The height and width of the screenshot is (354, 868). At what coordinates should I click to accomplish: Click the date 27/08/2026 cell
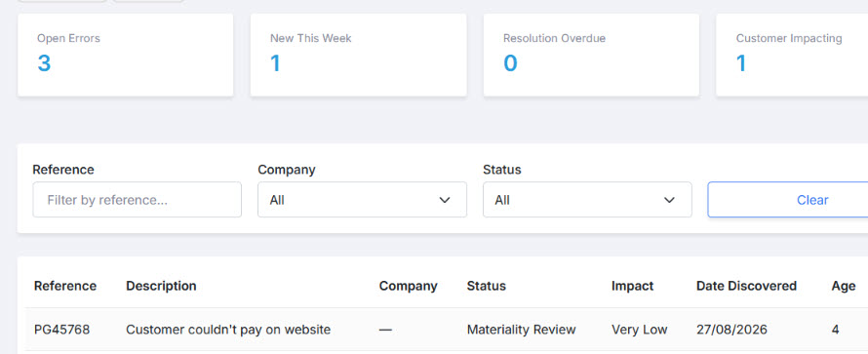coord(731,330)
